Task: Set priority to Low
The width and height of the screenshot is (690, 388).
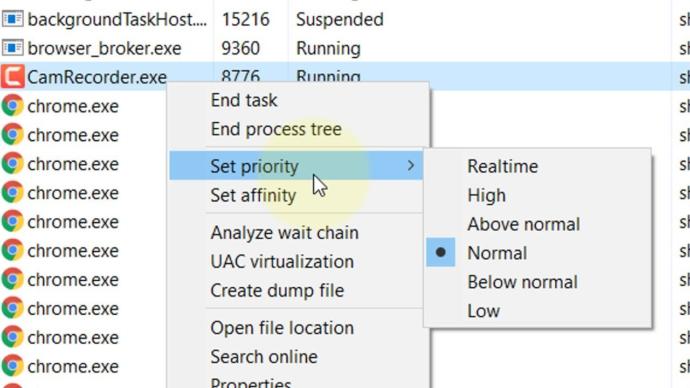Action: click(x=483, y=311)
